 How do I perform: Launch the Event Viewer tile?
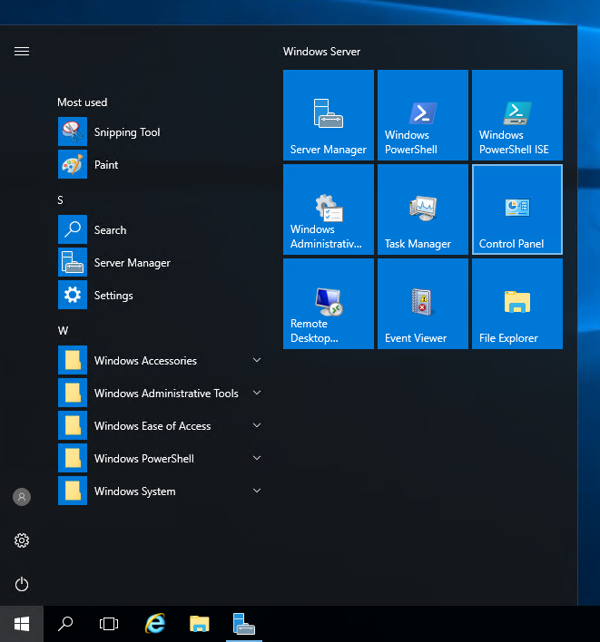click(423, 304)
